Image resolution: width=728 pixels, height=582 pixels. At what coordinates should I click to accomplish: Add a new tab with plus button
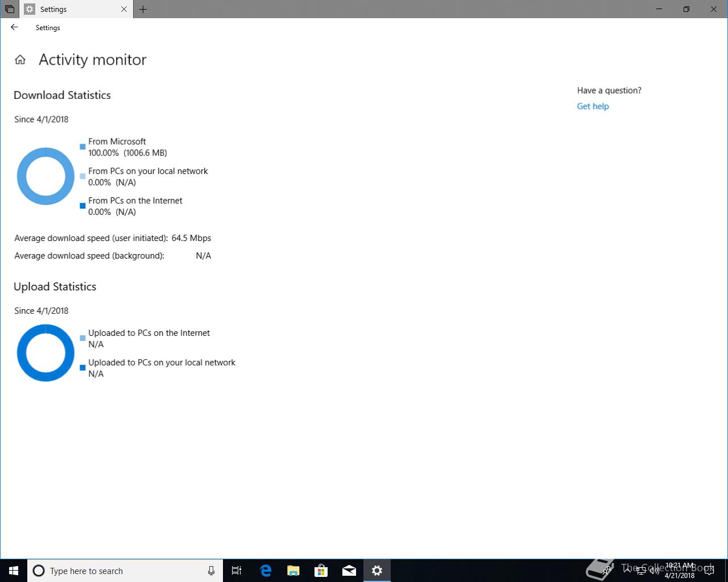(143, 9)
